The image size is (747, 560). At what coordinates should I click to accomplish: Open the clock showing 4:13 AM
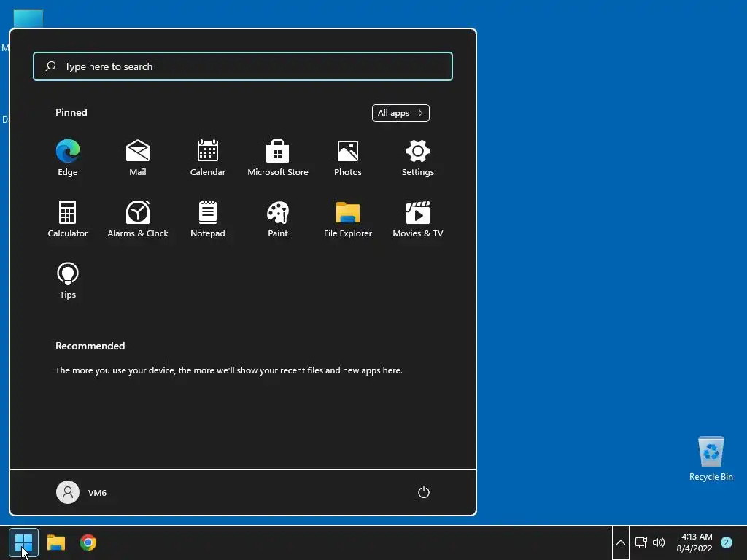(x=694, y=542)
